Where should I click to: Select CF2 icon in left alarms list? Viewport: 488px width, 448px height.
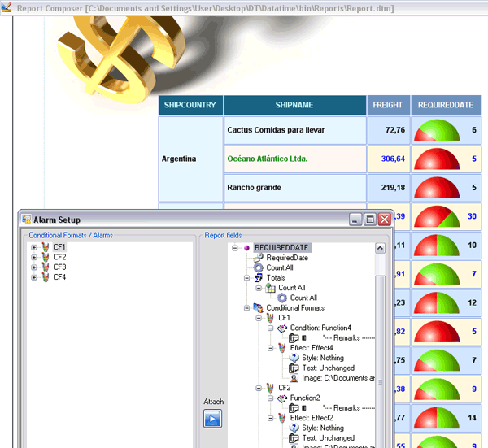click(x=46, y=257)
